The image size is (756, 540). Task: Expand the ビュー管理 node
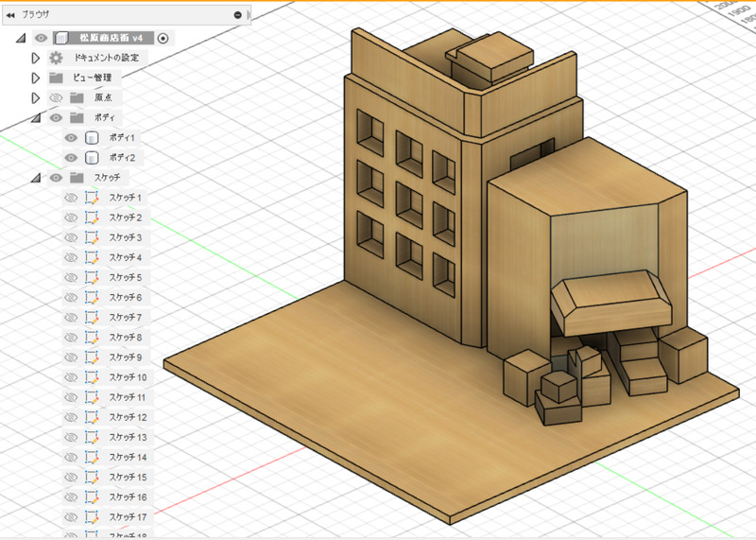36,78
